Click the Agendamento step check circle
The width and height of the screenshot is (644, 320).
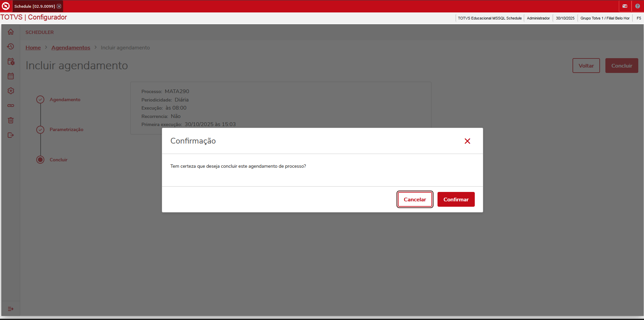point(40,99)
